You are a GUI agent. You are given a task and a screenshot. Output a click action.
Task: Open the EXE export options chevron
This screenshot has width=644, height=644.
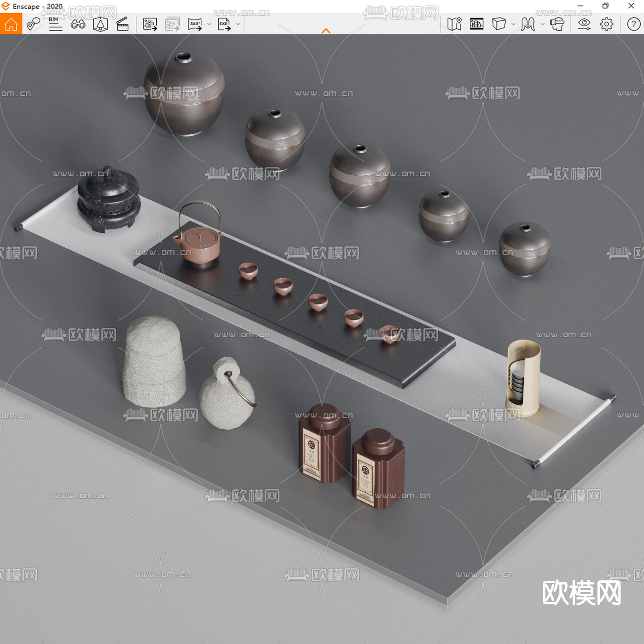pyautogui.click(x=238, y=24)
